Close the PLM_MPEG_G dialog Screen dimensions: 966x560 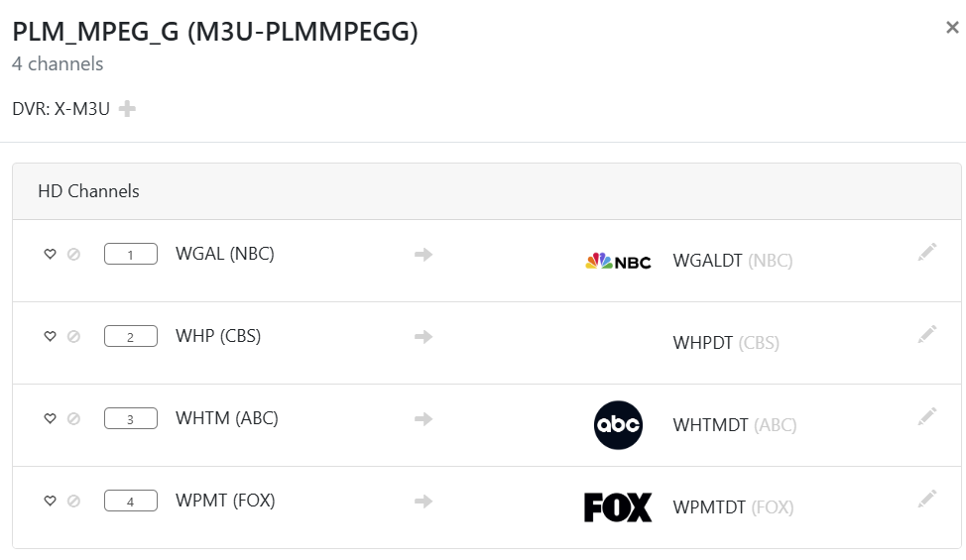952,28
